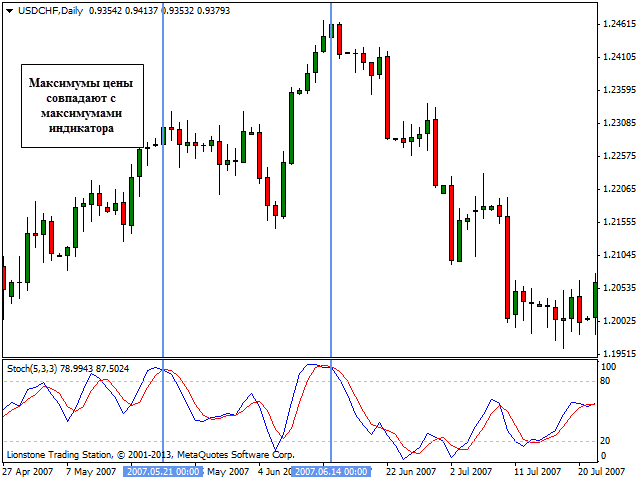Click the 2007.06.14 00:00 date label
Viewport: 640px width, 480px height.
(331, 471)
